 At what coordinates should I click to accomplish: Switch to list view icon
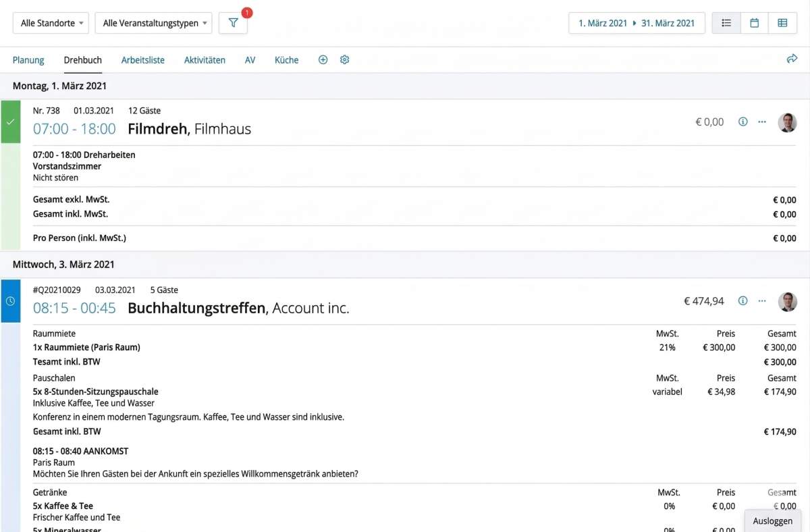(726, 23)
